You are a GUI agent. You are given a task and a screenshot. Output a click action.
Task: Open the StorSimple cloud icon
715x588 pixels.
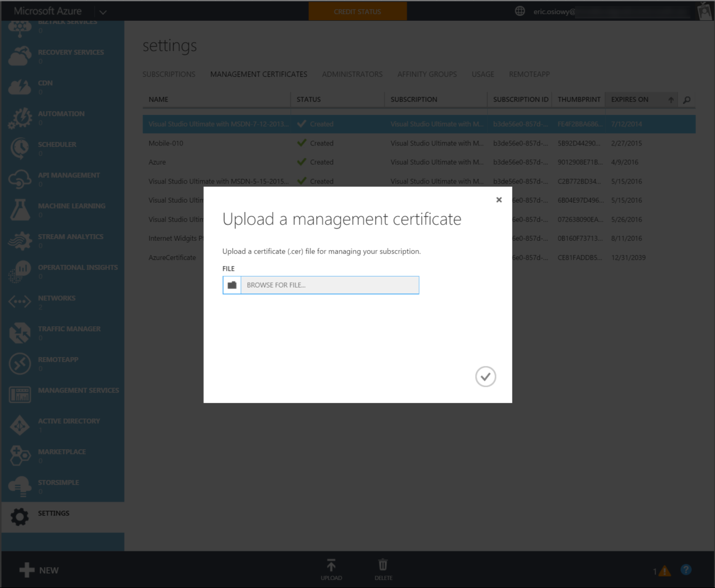coord(20,486)
